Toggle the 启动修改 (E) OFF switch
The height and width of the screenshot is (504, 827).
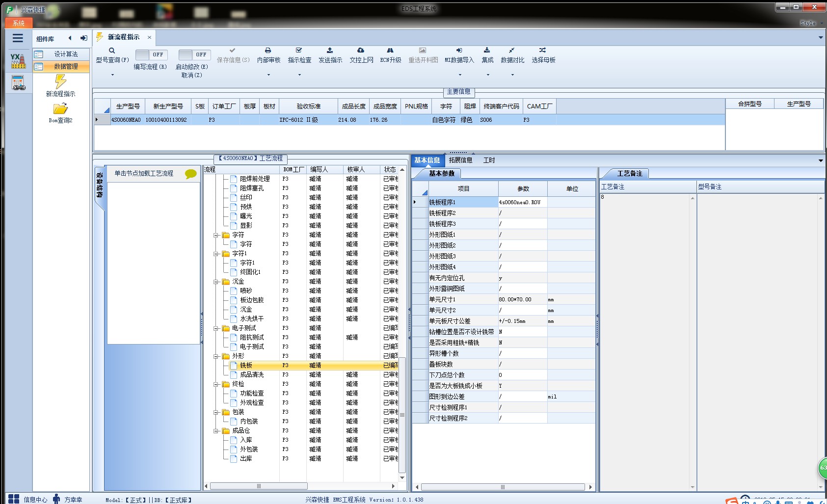pos(194,54)
